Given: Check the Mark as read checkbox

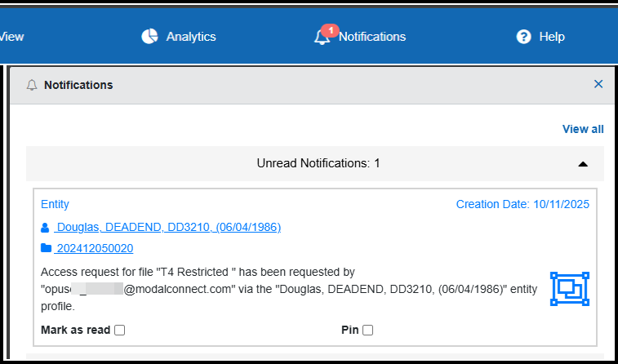Looking at the screenshot, I should (x=120, y=331).
